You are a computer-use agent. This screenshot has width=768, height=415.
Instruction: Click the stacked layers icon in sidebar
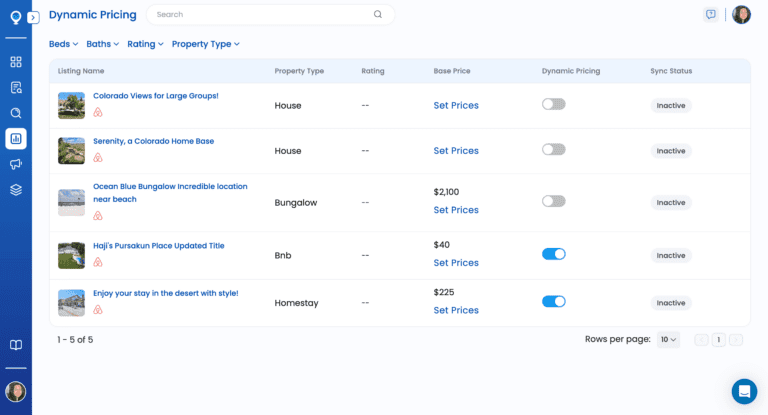tap(16, 189)
